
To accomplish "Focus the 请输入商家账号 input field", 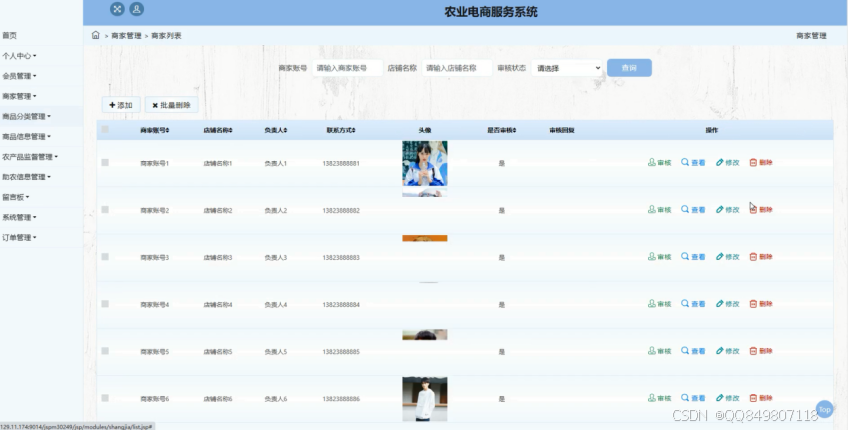I will [347, 68].
